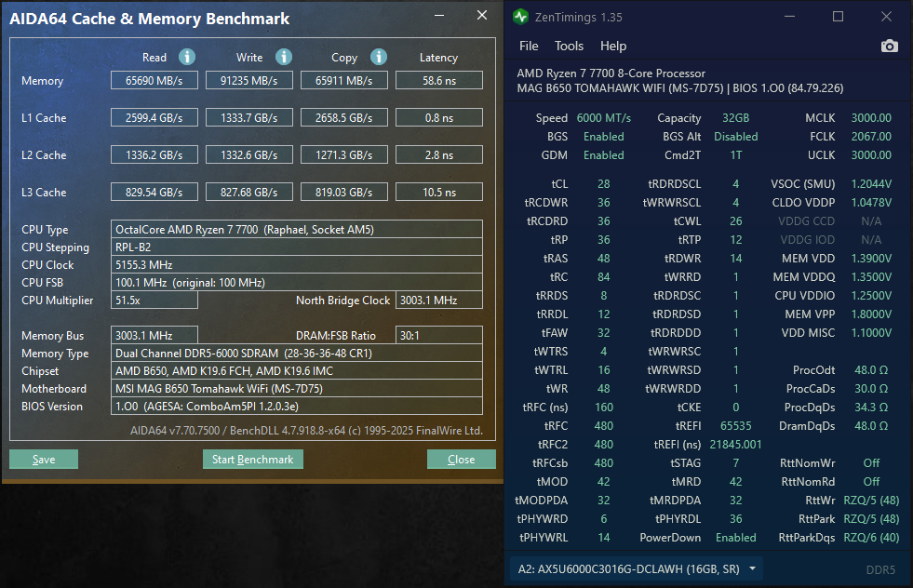Click the tRFC (ns) value 160
This screenshot has width=913, height=588.
coord(604,407)
